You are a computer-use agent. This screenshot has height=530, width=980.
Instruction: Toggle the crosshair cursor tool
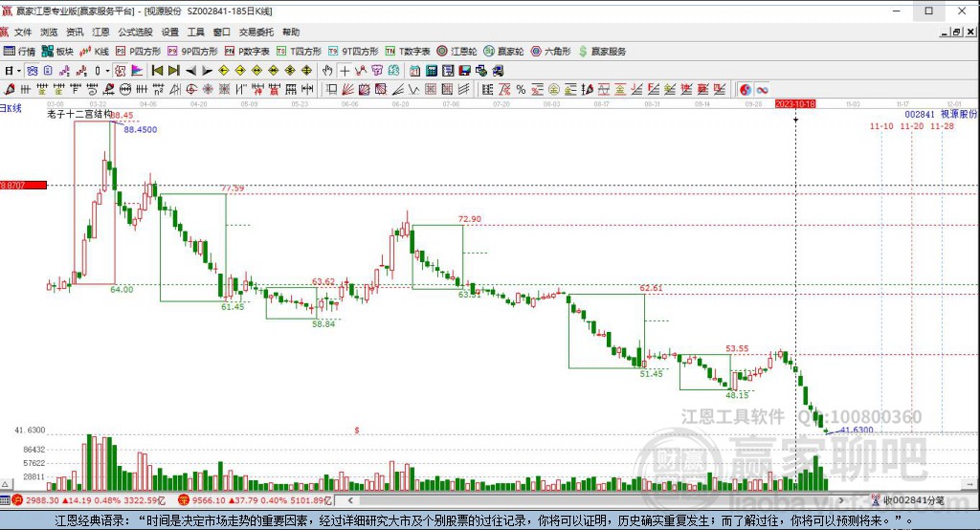345,71
